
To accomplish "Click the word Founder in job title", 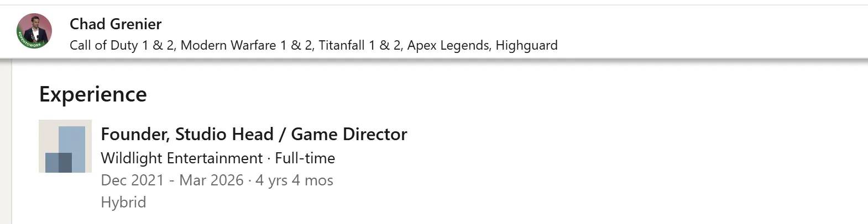I will pos(134,134).
